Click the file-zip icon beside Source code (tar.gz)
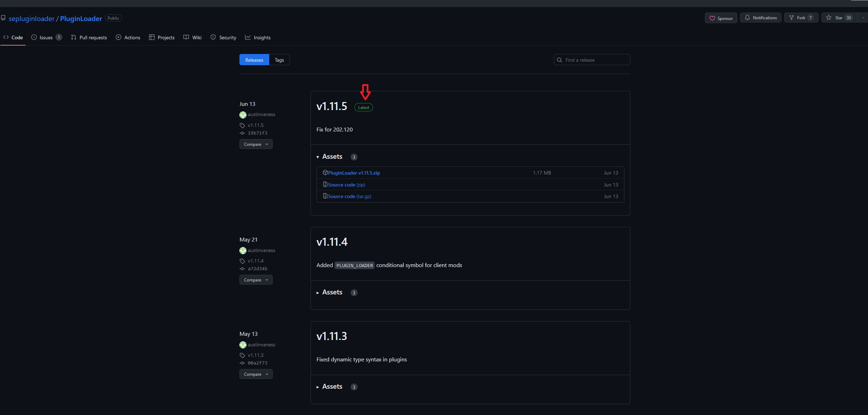 (x=325, y=196)
